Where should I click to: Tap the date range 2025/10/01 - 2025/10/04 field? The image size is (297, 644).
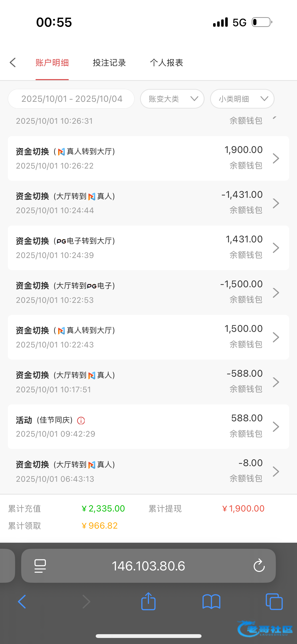pos(71,99)
